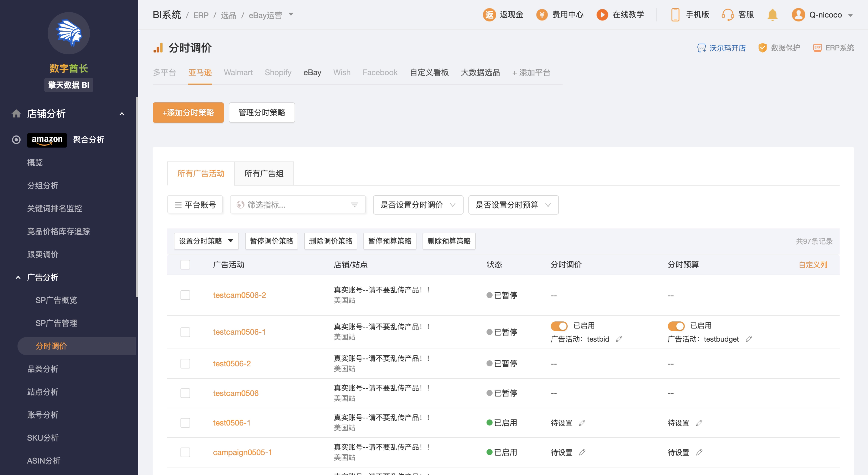Toggle testcam0506-1 timed budget switch

pos(676,326)
